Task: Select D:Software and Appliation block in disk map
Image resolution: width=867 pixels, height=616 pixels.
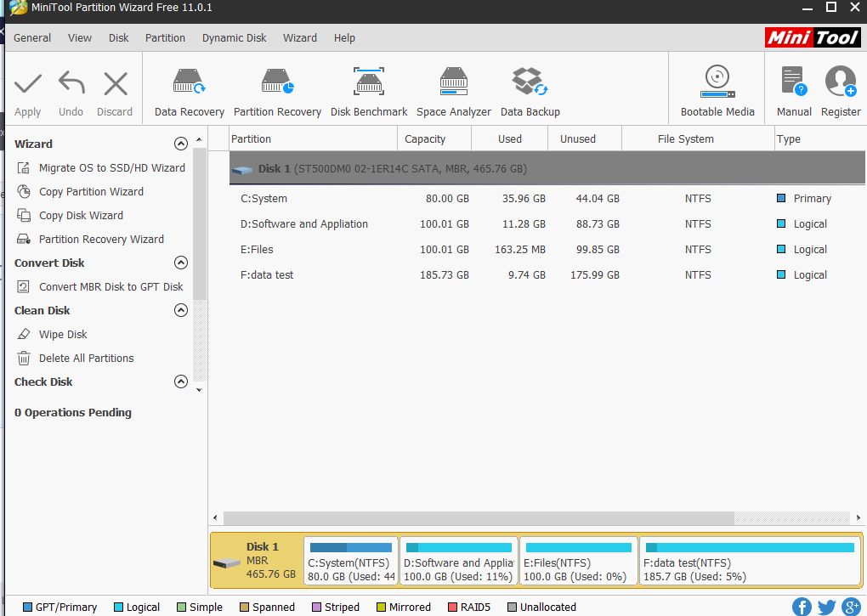Action: pos(459,561)
